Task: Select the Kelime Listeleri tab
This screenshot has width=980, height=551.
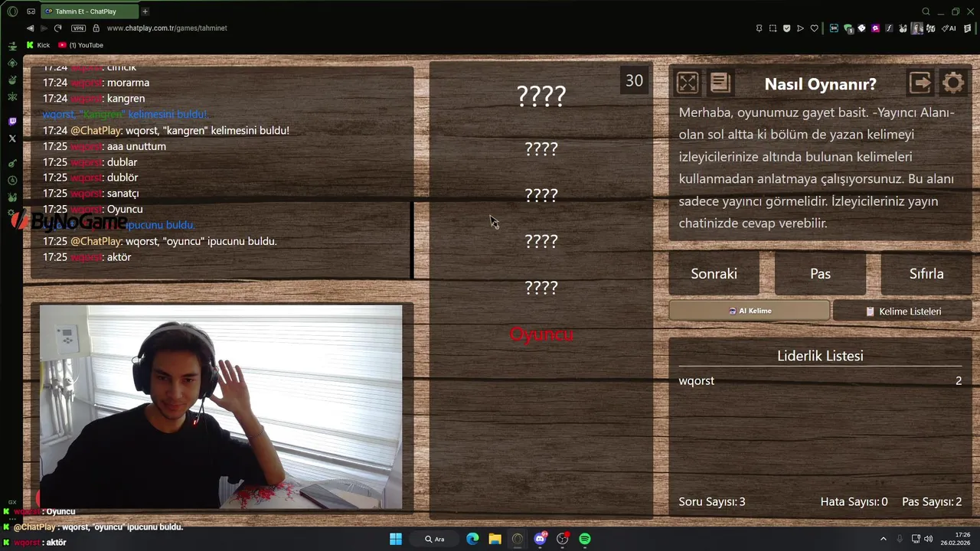Action: pyautogui.click(x=903, y=311)
